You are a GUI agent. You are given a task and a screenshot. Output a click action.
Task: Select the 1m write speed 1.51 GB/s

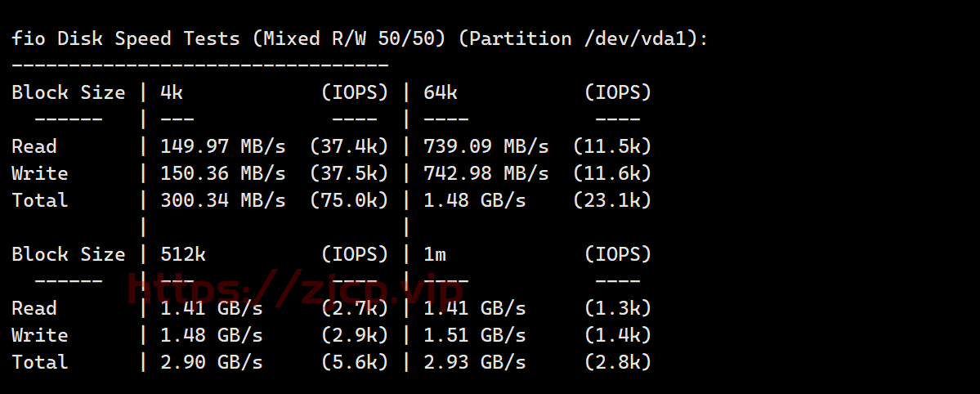[x=475, y=336]
